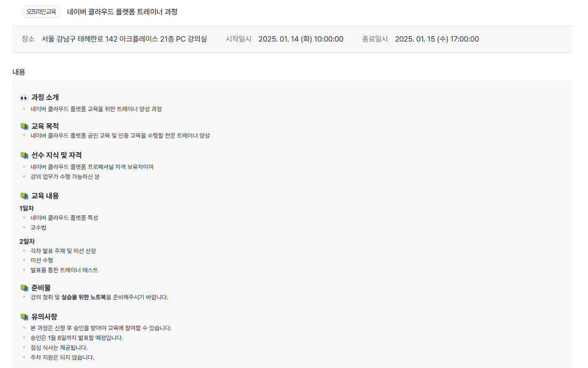Click the end time 2025. 01. 15 (수) 17:00:00

click(x=437, y=39)
